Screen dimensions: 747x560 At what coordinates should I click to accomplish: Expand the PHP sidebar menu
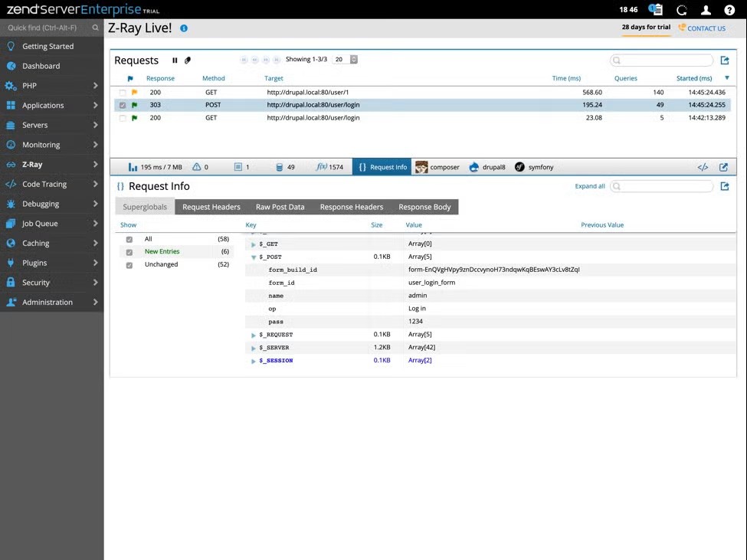click(51, 86)
